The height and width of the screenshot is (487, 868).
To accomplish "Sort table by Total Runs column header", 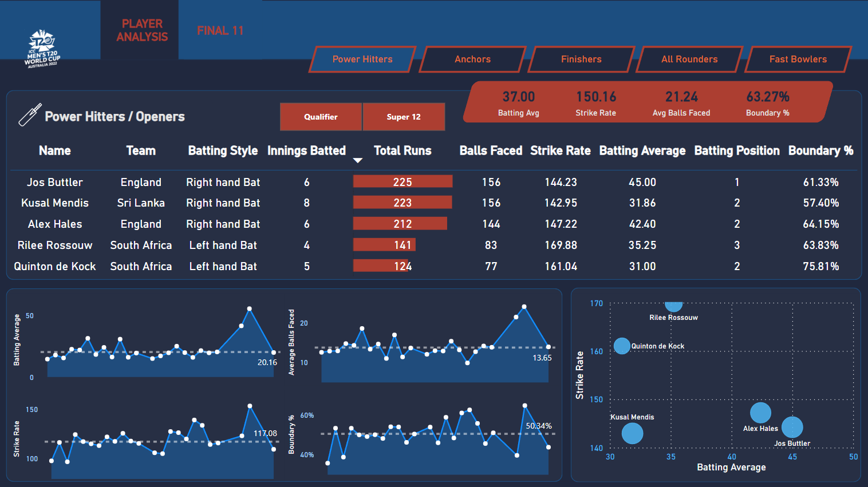I will pyautogui.click(x=403, y=151).
